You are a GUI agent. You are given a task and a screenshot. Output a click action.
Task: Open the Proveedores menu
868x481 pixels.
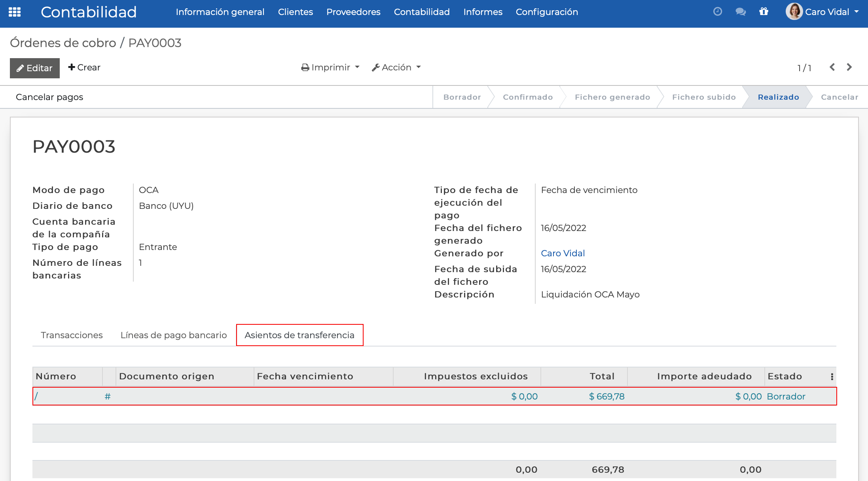pyautogui.click(x=353, y=12)
